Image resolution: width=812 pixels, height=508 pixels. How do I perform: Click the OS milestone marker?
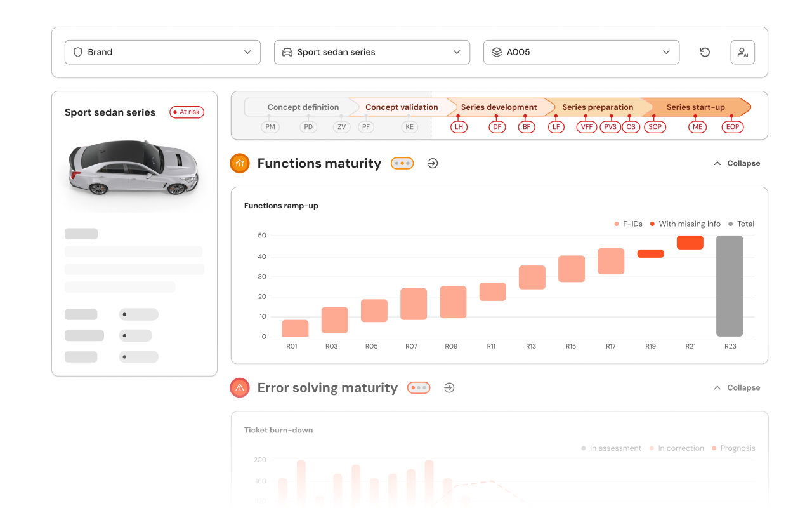pos(631,127)
